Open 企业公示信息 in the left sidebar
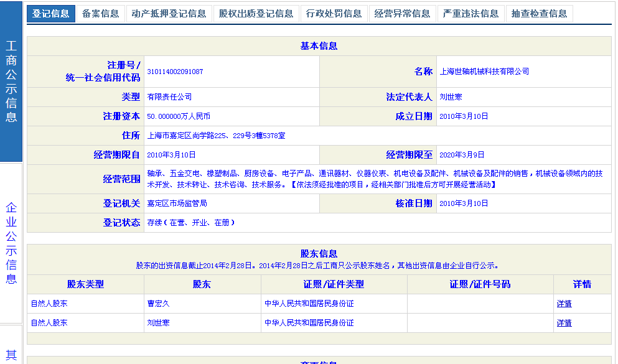Screen dimensions: 618x364 [11, 243]
